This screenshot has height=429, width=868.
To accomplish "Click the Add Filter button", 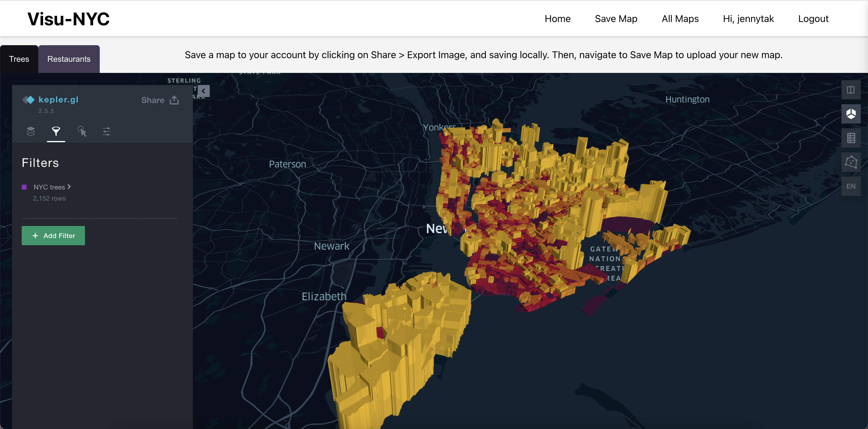I will pos(53,236).
